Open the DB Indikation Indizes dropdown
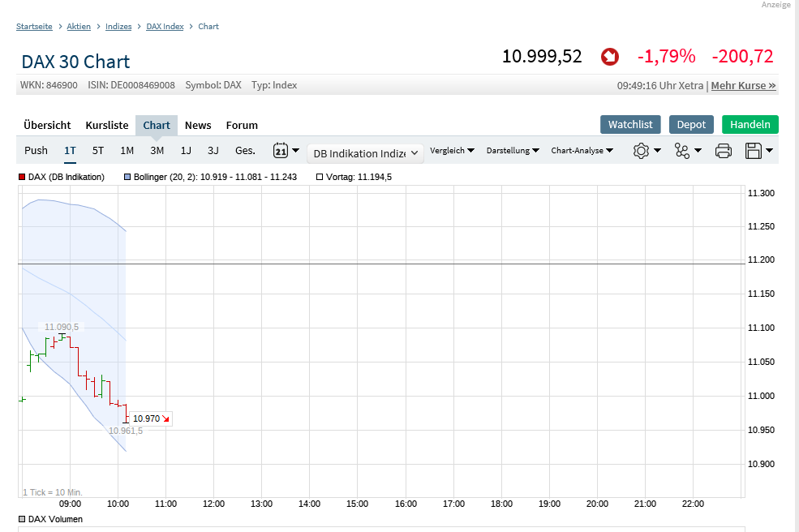 365,153
